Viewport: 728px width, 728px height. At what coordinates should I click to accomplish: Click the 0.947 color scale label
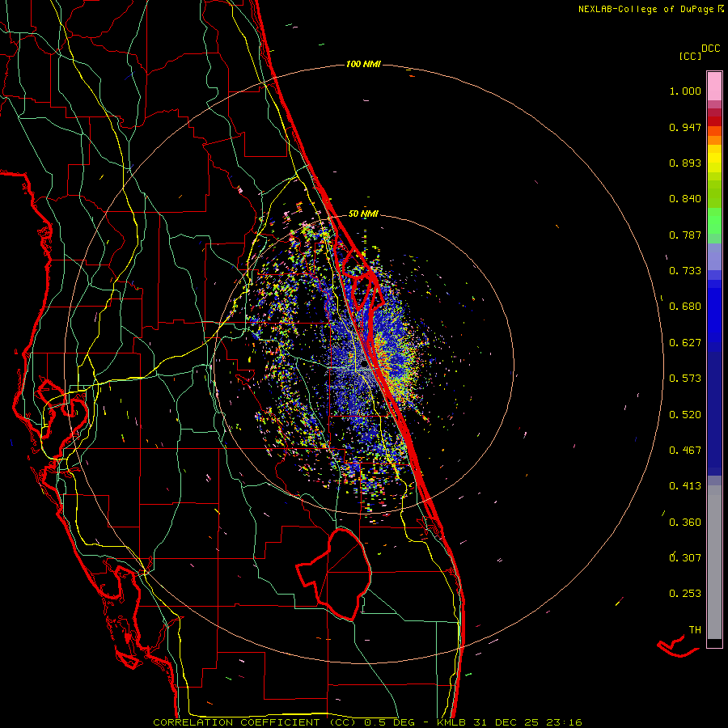tap(685, 127)
